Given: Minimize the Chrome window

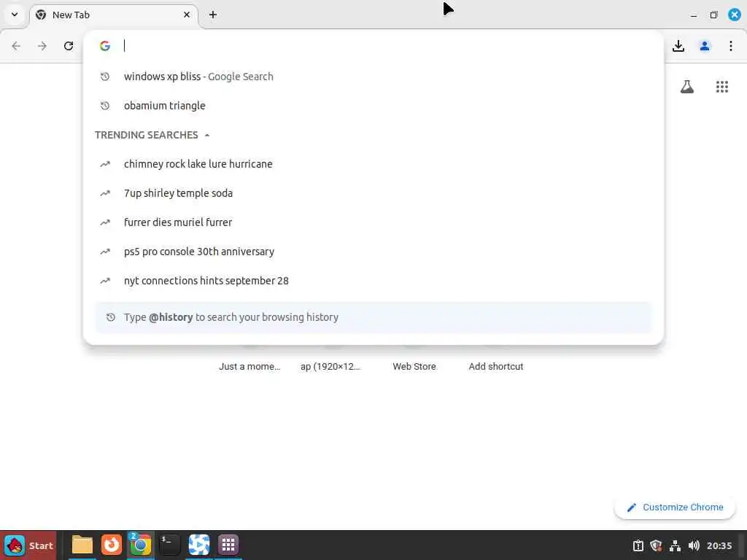Looking at the screenshot, I should (694, 15).
